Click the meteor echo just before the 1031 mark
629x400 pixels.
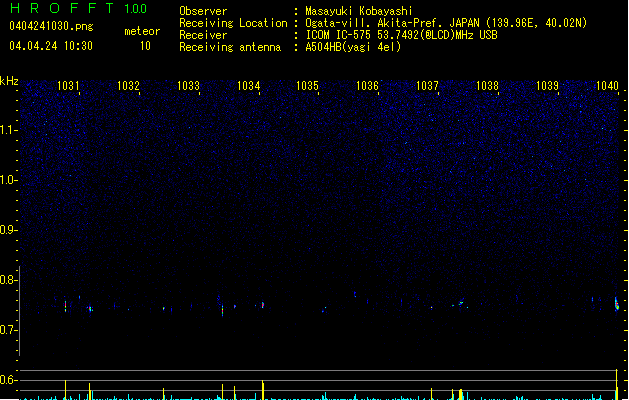65,306
